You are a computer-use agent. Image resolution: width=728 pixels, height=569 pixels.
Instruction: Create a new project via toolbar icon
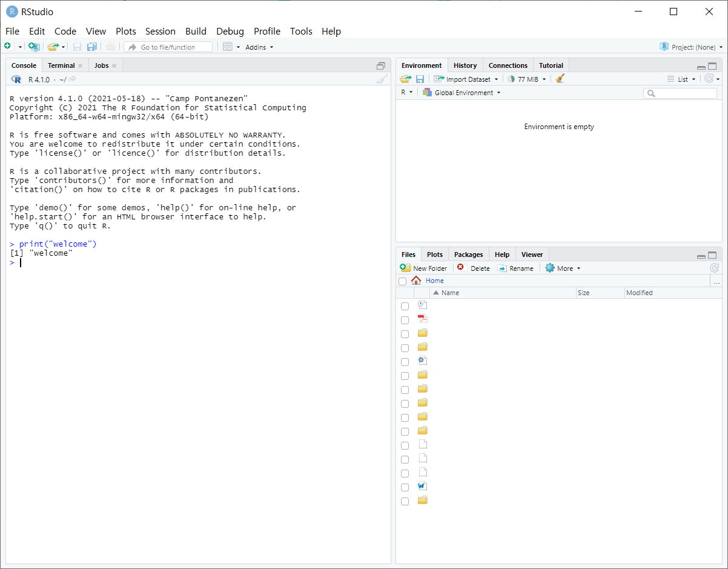pyautogui.click(x=35, y=47)
